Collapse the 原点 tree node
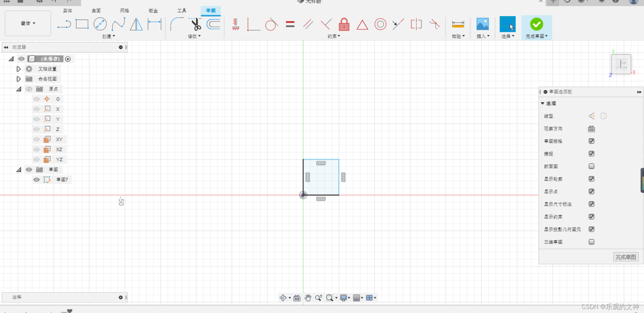The height and width of the screenshot is (313, 644). (x=19, y=89)
